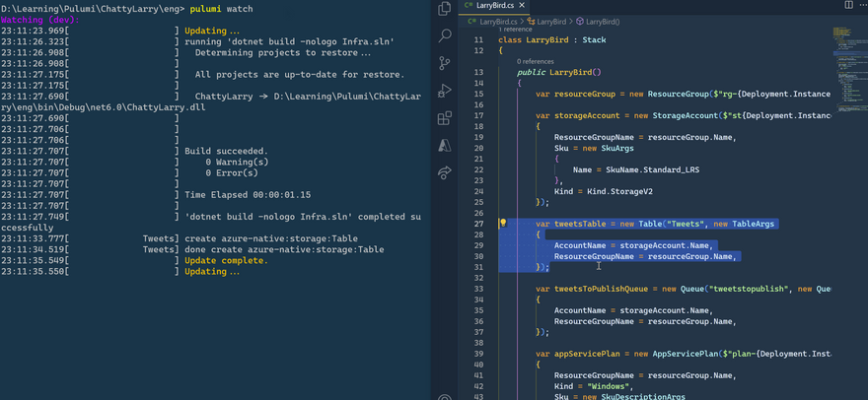Expand the LarryBird() constructor breadcrumb
Viewport: 868px width, 400px height.
click(x=603, y=20)
